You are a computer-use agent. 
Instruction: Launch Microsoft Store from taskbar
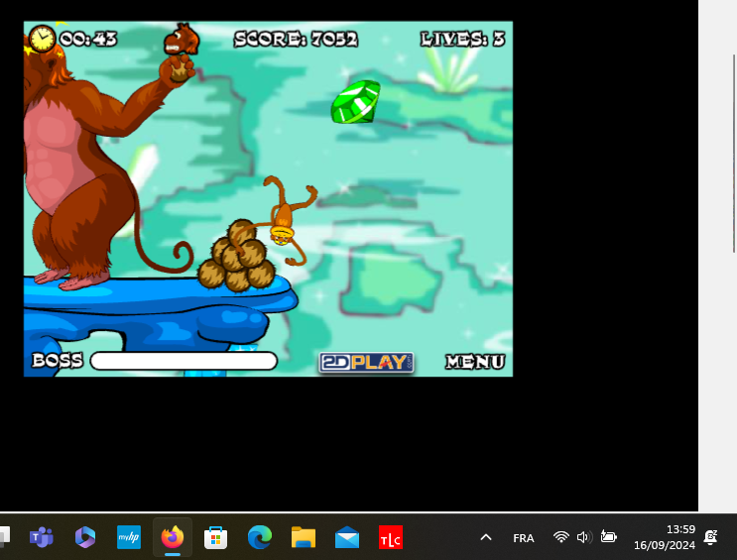215,537
